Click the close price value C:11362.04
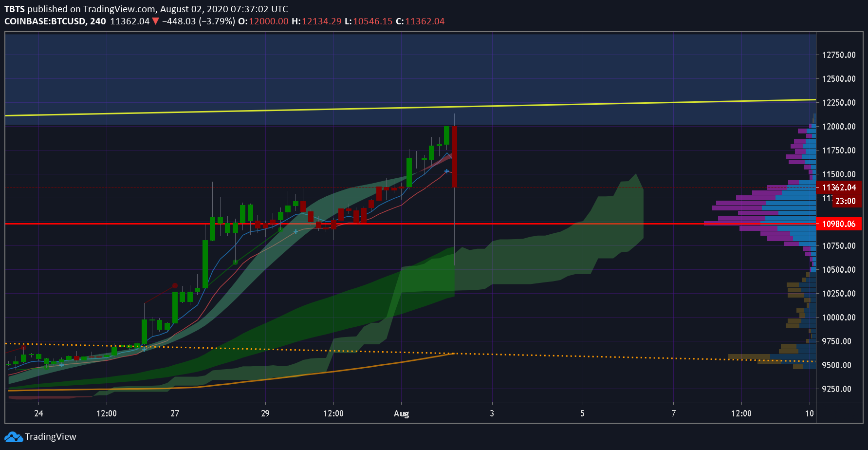868x450 pixels. point(420,21)
